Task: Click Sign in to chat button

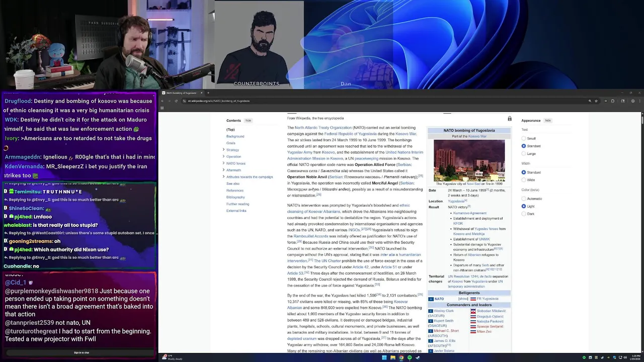Action: [82, 352]
